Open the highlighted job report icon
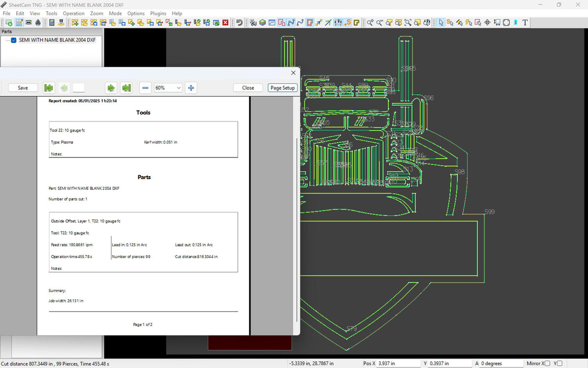 (x=19, y=23)
